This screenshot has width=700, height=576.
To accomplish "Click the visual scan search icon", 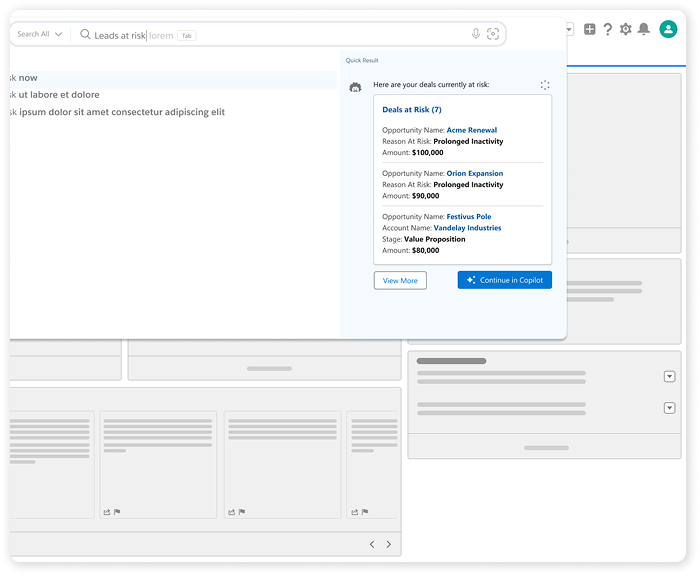I will point(493,34).
